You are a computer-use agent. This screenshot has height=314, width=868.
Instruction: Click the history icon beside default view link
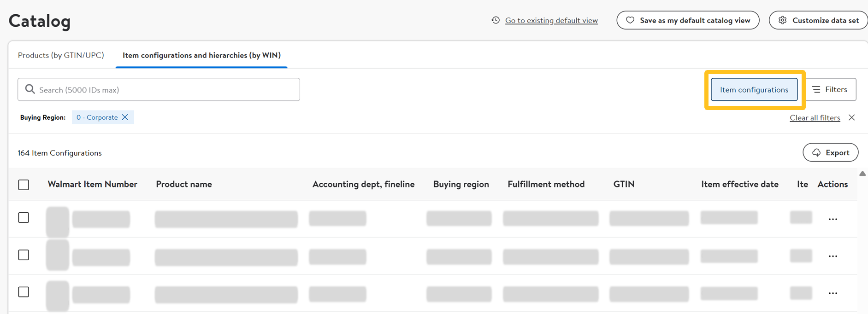click(x=496, y=20)
